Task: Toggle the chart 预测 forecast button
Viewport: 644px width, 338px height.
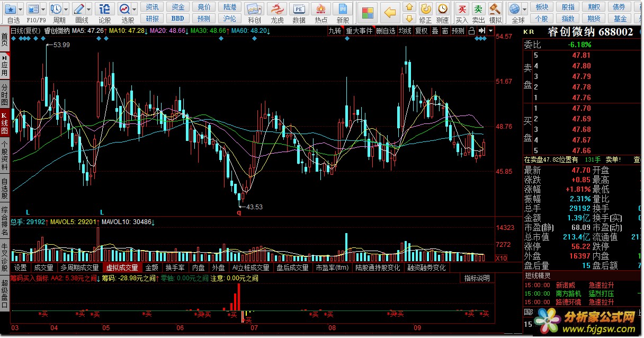Action: click(x=458, y=31)
